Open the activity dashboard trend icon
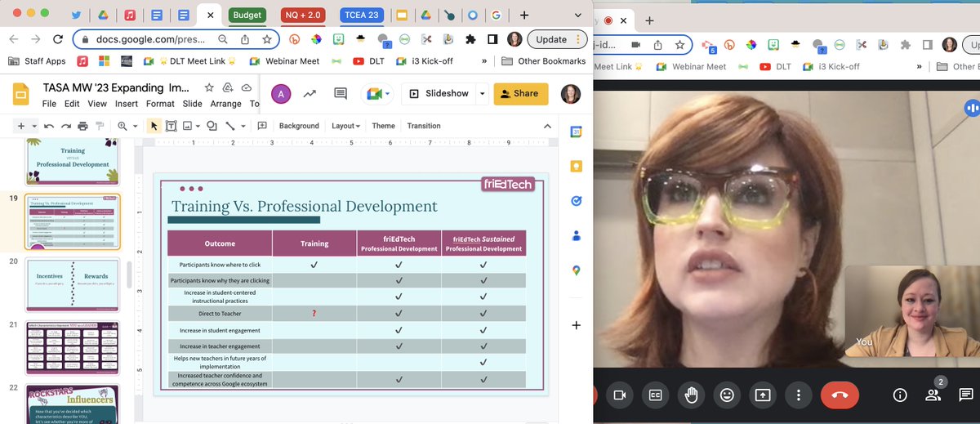 coord(310,94)
